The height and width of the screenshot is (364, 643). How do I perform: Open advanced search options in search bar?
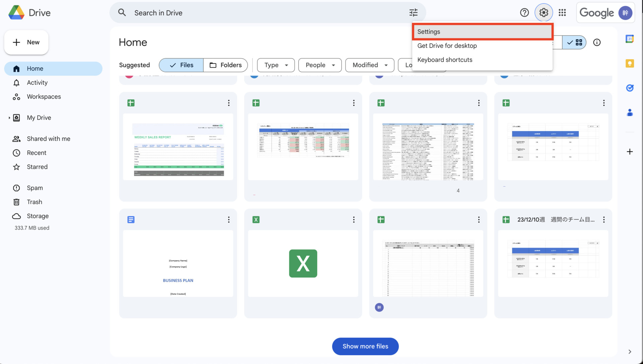tap(413, 12)
